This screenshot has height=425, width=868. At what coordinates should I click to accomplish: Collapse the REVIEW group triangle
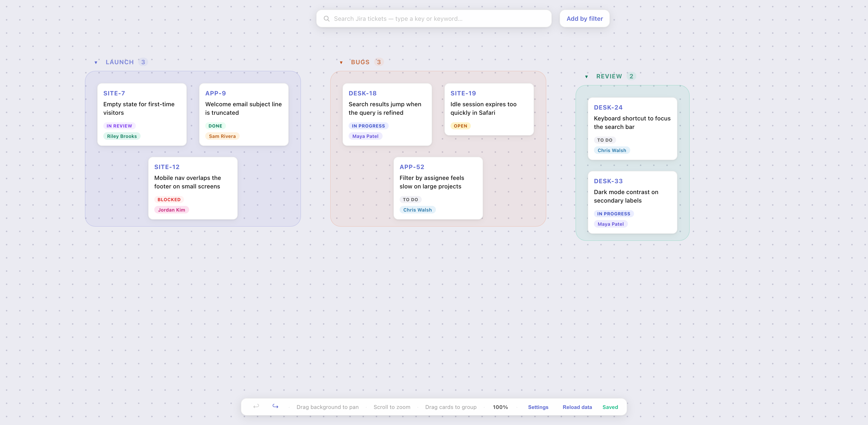[x=587, y=76]
